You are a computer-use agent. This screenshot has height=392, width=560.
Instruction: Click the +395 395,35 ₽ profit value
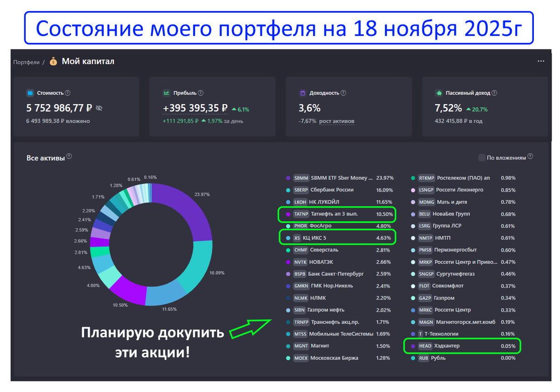(195, 108)
